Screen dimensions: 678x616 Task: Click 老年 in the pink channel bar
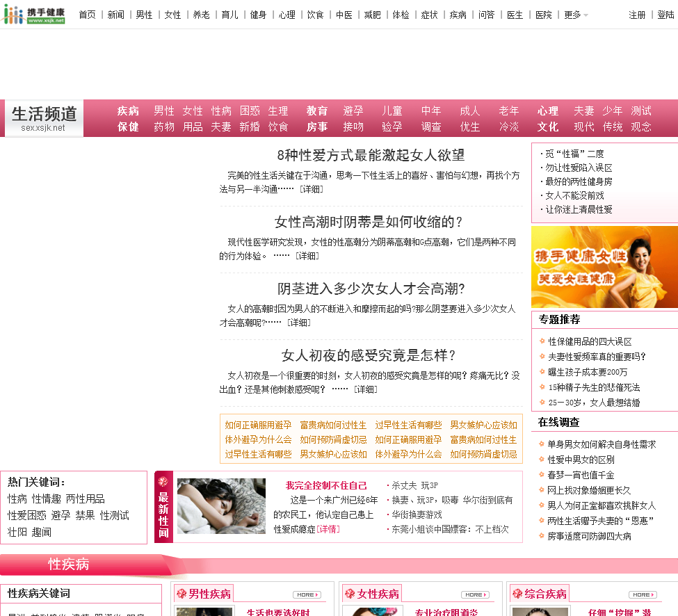click(x=509, y=111)
